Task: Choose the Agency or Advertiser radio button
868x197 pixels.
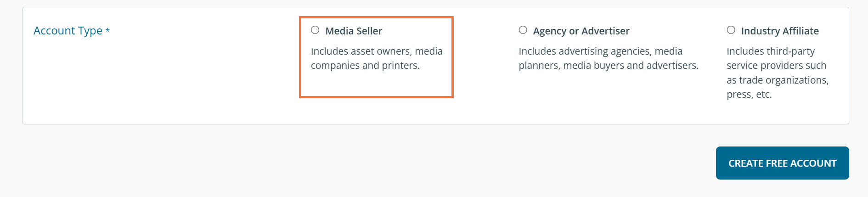Action: click(x=523, y=30)
